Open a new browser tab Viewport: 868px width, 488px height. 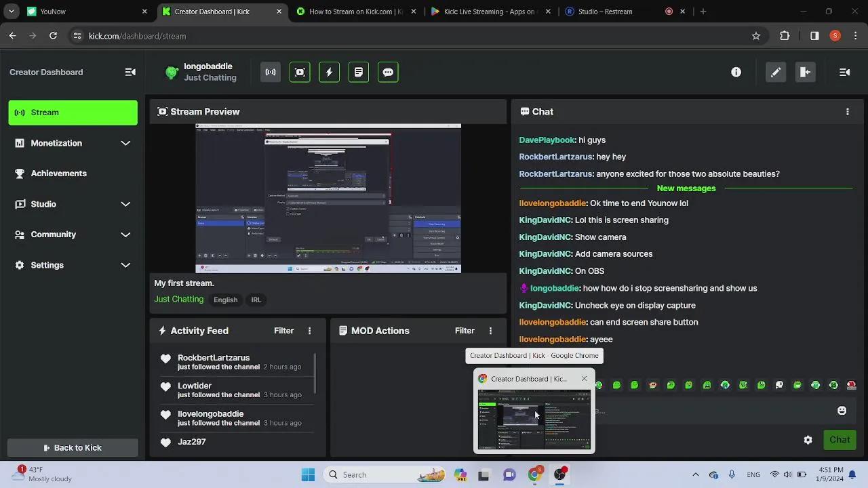[x=703, y=12]
